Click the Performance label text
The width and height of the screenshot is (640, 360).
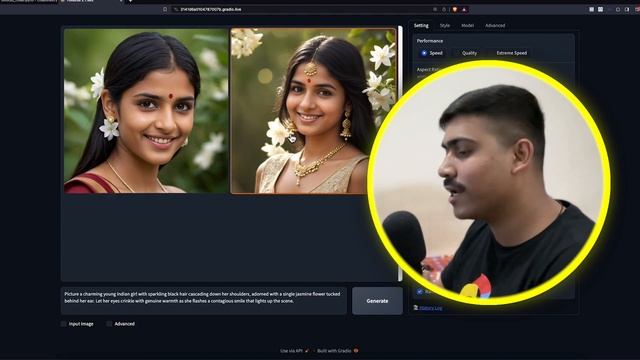[429, 41]
